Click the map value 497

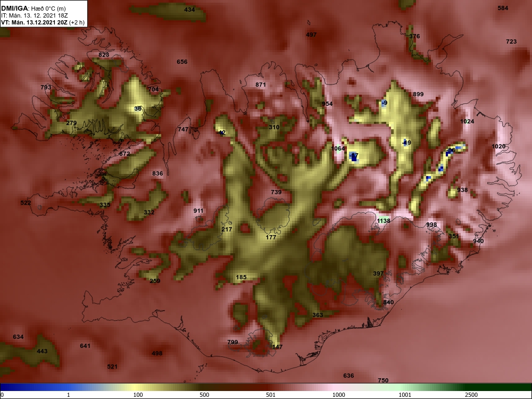pos(311,35)
